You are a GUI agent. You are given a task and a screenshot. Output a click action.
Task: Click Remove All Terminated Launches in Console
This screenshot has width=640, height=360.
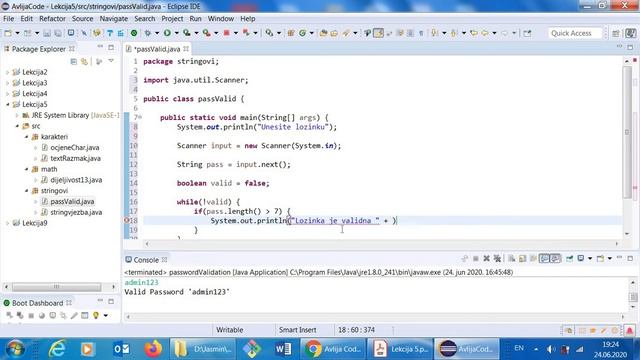point(497,258)
